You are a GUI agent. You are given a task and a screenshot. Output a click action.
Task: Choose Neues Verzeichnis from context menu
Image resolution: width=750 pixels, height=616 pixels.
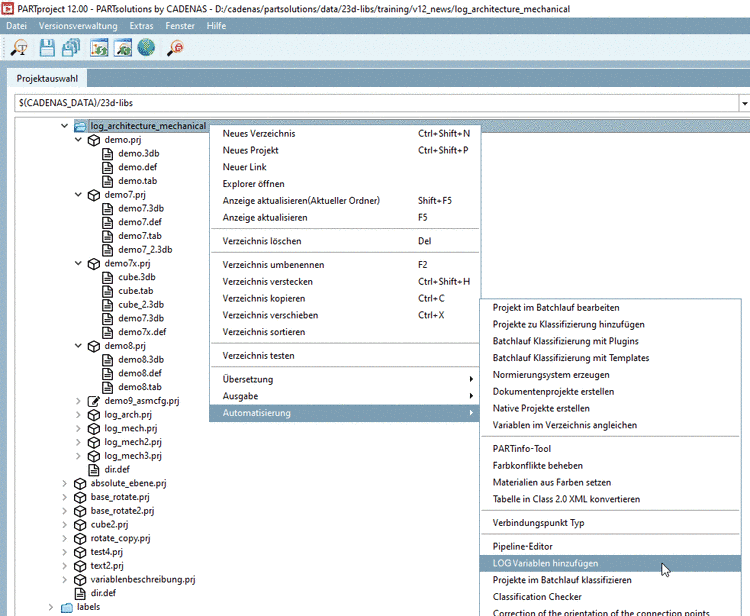345,133
